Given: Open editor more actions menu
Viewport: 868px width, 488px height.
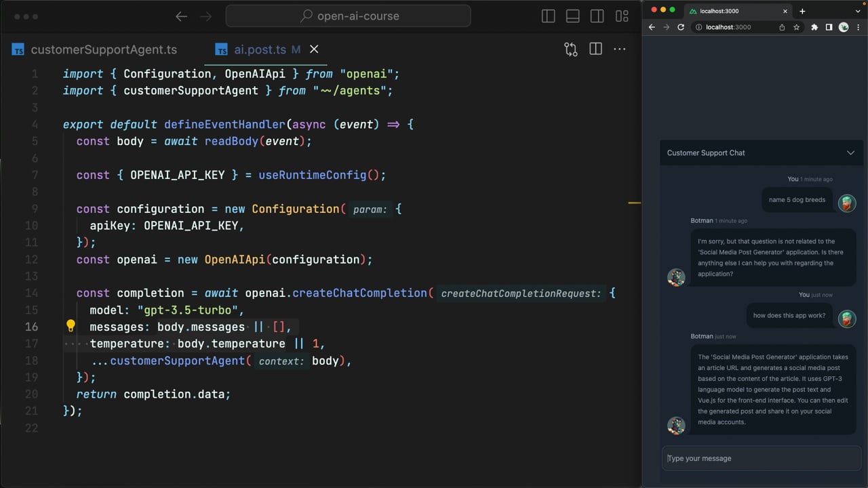Looking at the screenshot, I should coord(620,49).
